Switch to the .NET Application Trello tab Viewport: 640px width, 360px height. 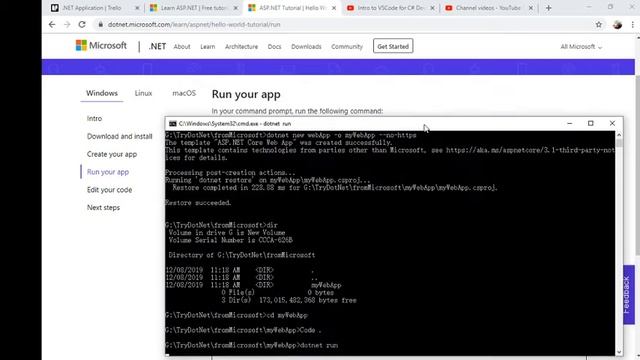92,8
